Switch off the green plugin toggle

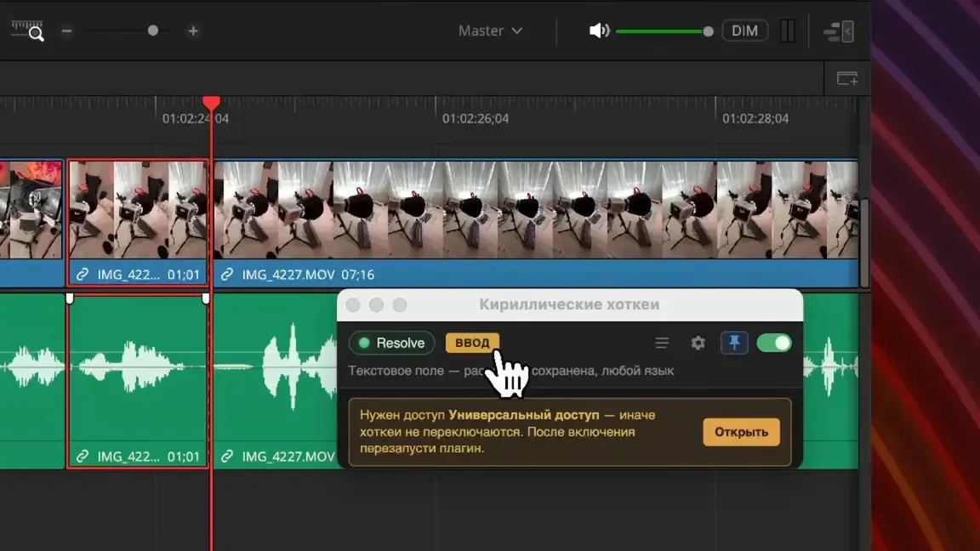774,343
